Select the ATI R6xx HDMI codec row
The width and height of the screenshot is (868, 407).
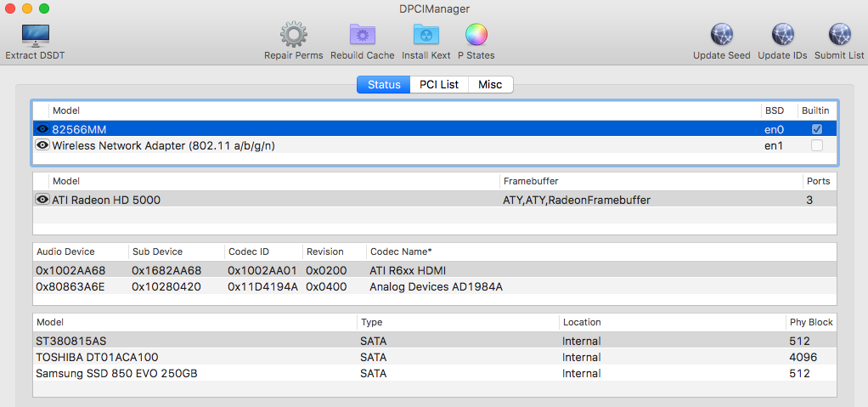(x=435, y=270)
